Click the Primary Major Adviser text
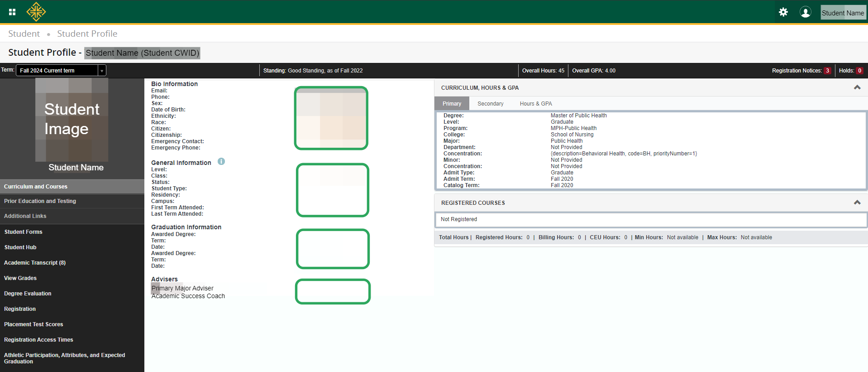 coord(182,288)
